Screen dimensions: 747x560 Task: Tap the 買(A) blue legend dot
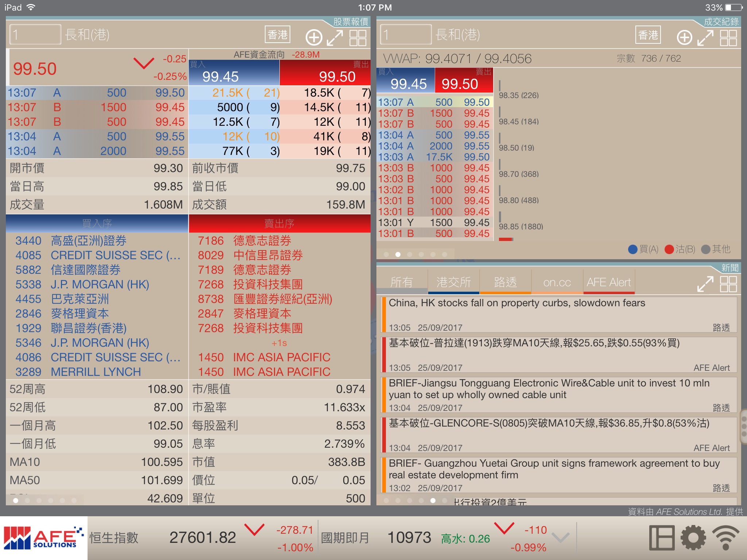click(x=633, y=249)
